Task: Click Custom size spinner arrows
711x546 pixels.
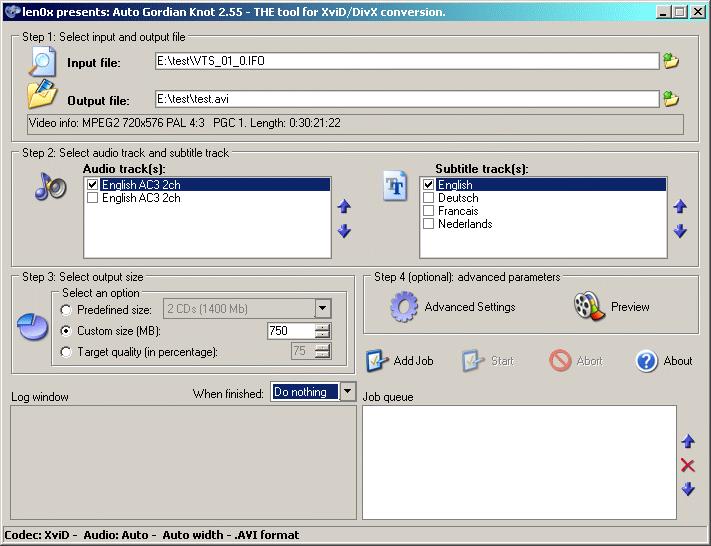Action: pos(322,331)
